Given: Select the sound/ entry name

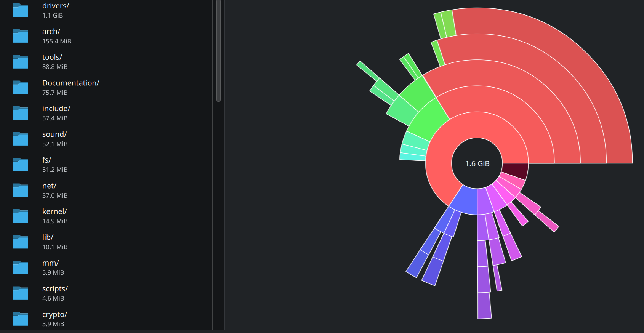Looking at the screenshot, I should (x=54, y=134).
